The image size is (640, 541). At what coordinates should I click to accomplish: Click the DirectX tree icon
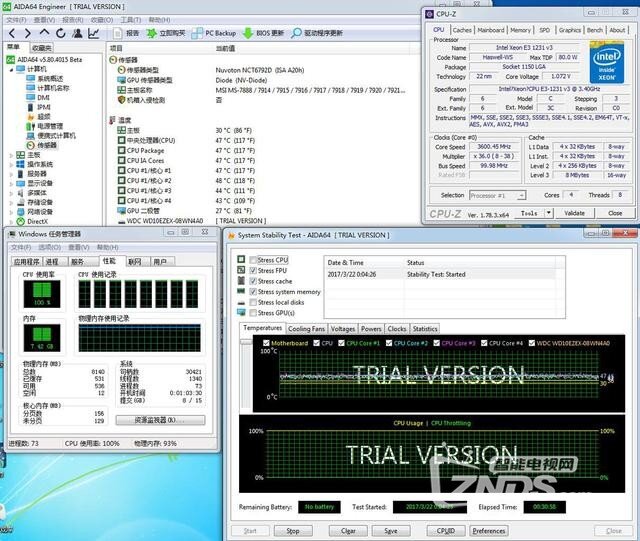click(20, 221)
